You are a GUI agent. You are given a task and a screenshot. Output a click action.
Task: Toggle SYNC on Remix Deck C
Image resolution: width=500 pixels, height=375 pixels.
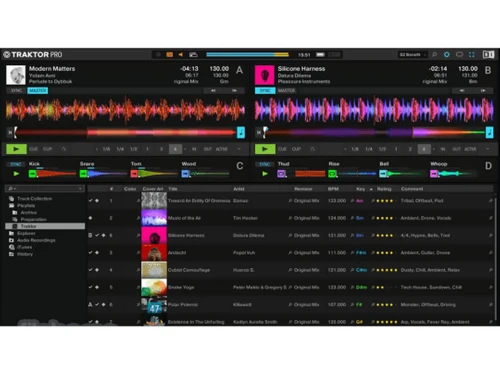pos(16,164)
